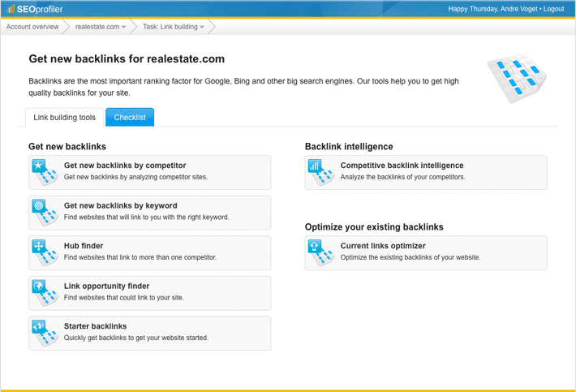The image size is (576, 392).
Task: Expand the Task: Link building dropdown
Action: coord(174,27)
